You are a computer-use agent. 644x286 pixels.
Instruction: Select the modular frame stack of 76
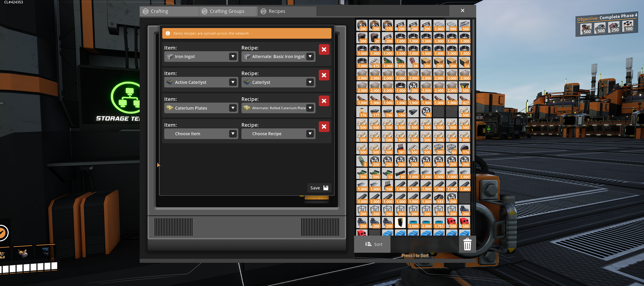[426, 112]
